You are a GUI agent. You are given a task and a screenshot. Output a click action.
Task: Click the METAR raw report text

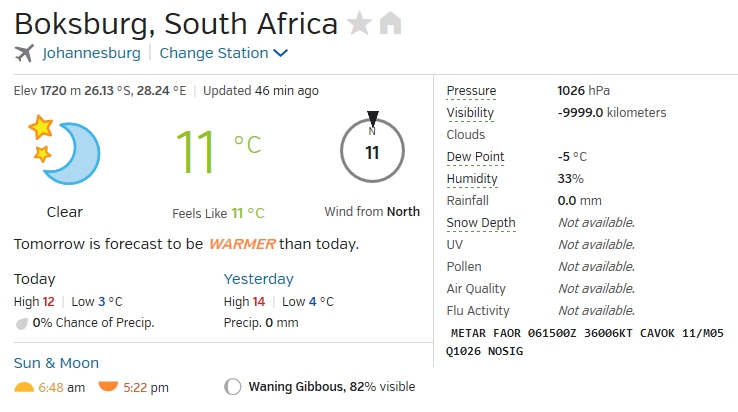point(587,343)
